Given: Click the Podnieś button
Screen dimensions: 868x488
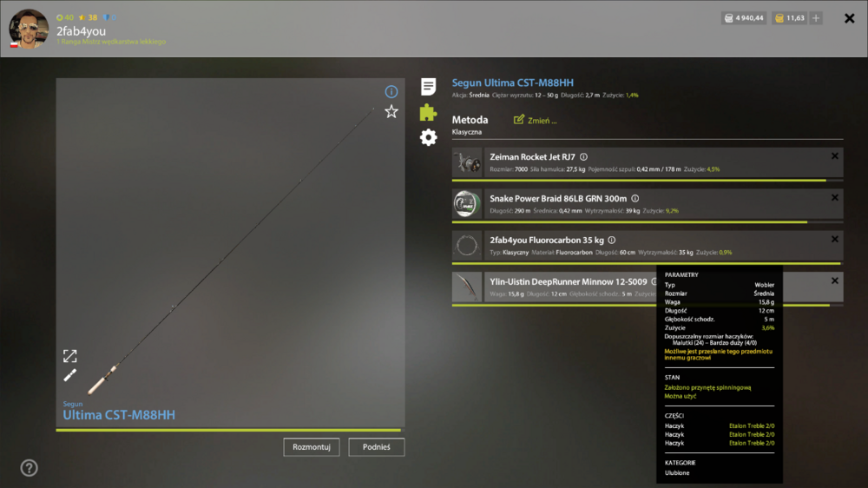Looking at the screenshot, I should tap(377, 447).
